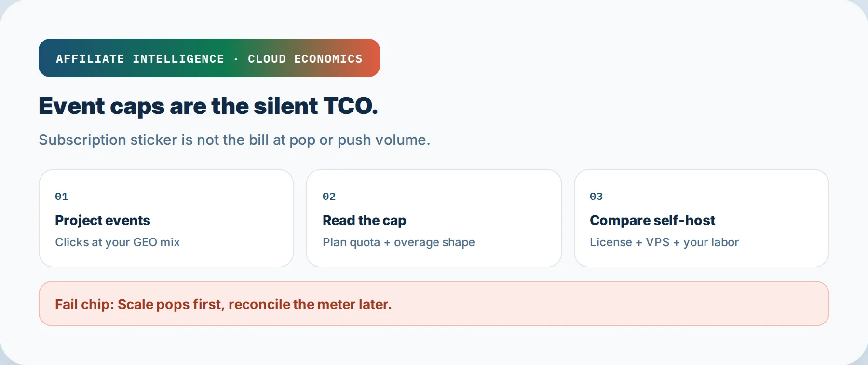Screen dimensions: 868x365
Task: Click the 01 step number
Action: (62, 197)
